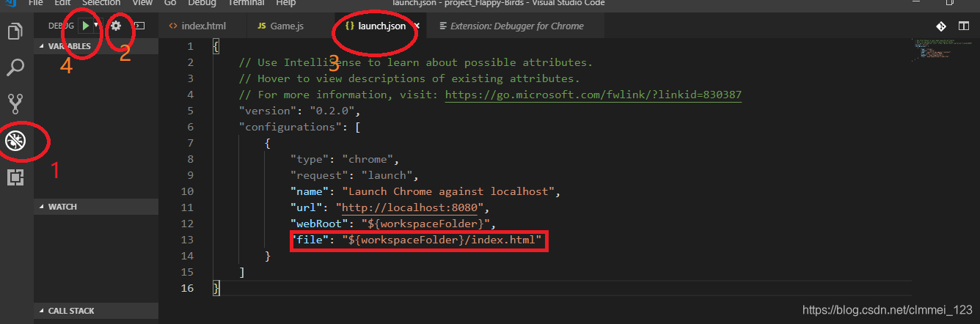Start debugging with the green play button

[86, 26]
